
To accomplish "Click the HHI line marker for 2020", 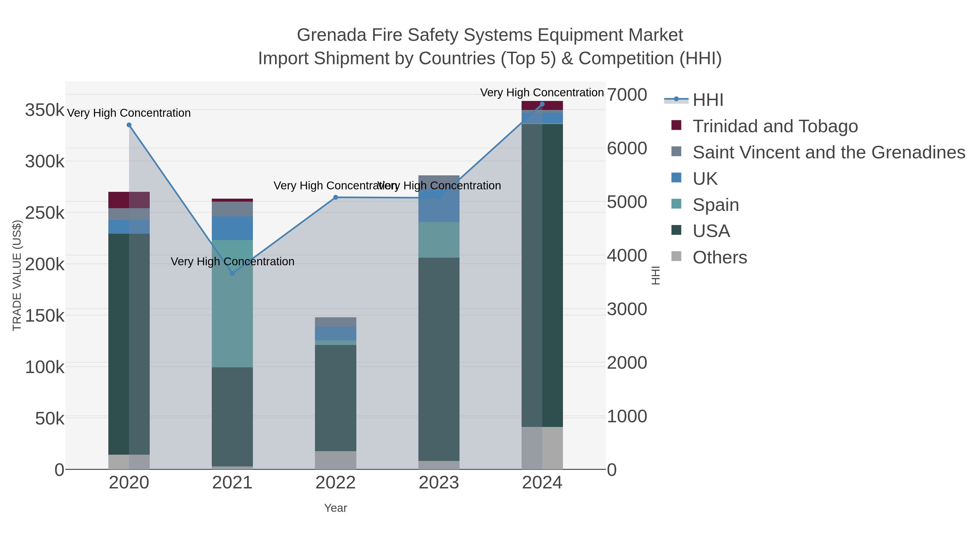I will tap(129, 125).
